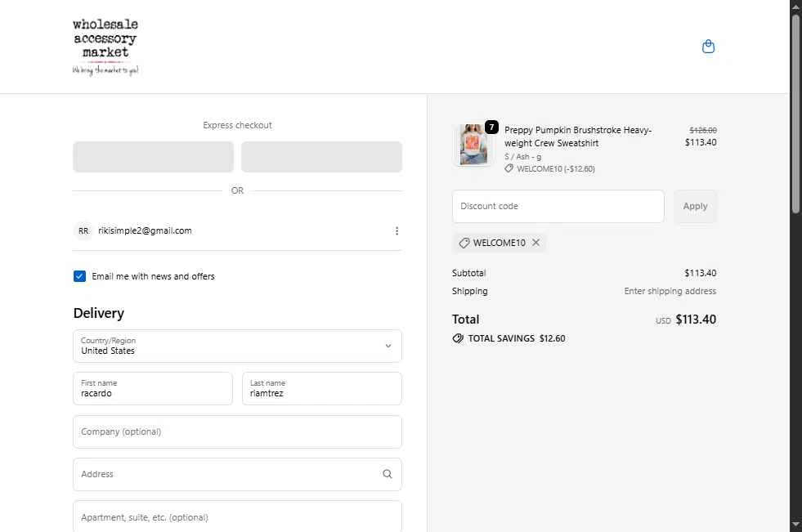Viewport: 802px width, 532px height.
Task: Click the Last name field
Action: (322, 388)
